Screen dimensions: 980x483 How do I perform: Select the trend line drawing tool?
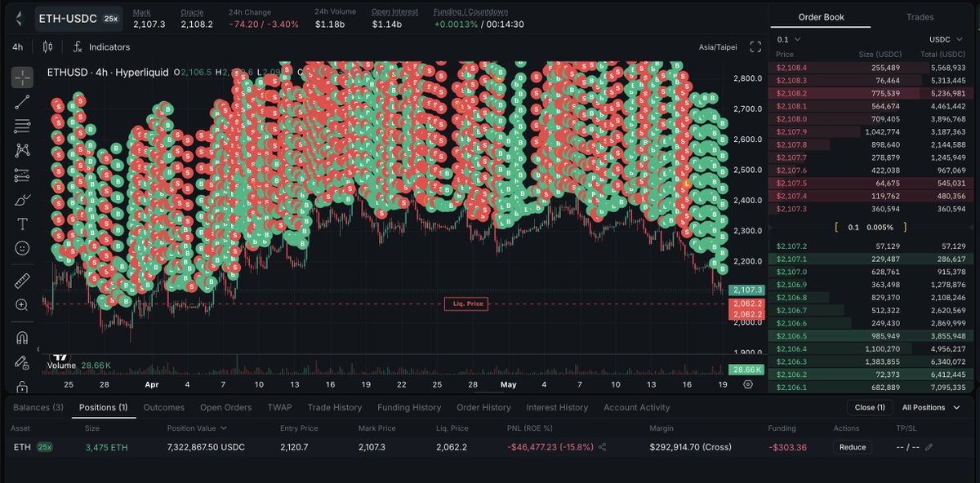(x=22, y=101)
